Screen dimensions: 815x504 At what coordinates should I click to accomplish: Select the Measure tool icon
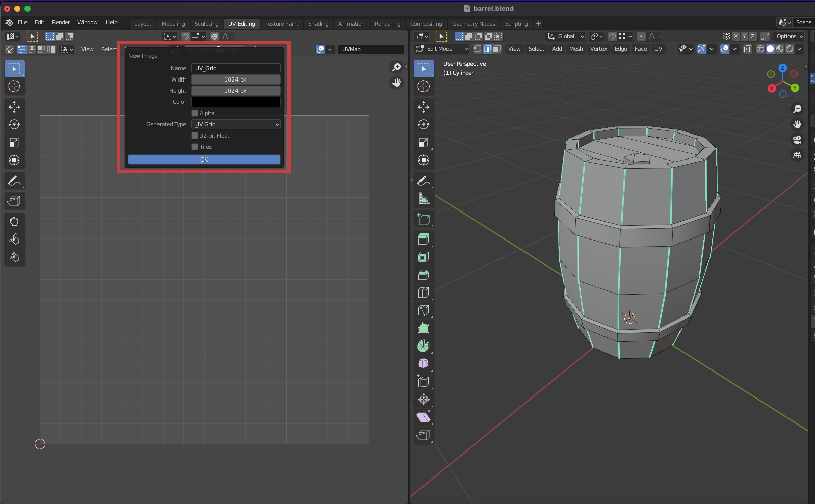424,199
